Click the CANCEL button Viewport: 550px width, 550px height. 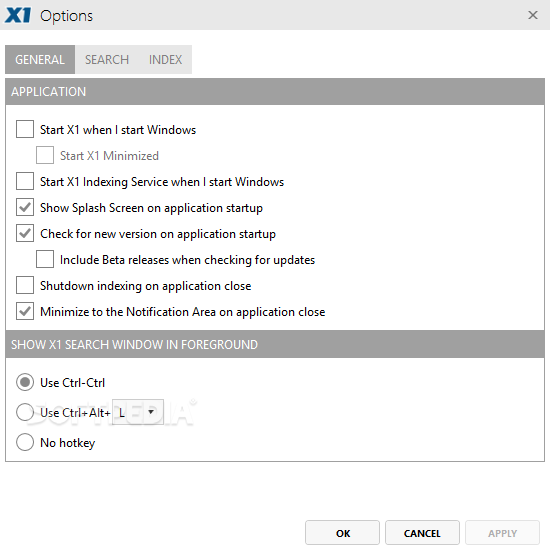422,533
